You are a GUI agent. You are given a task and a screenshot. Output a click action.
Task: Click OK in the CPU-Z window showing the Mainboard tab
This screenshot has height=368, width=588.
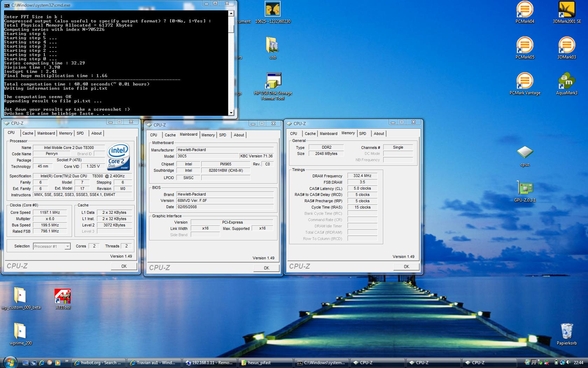pos(266,268)
